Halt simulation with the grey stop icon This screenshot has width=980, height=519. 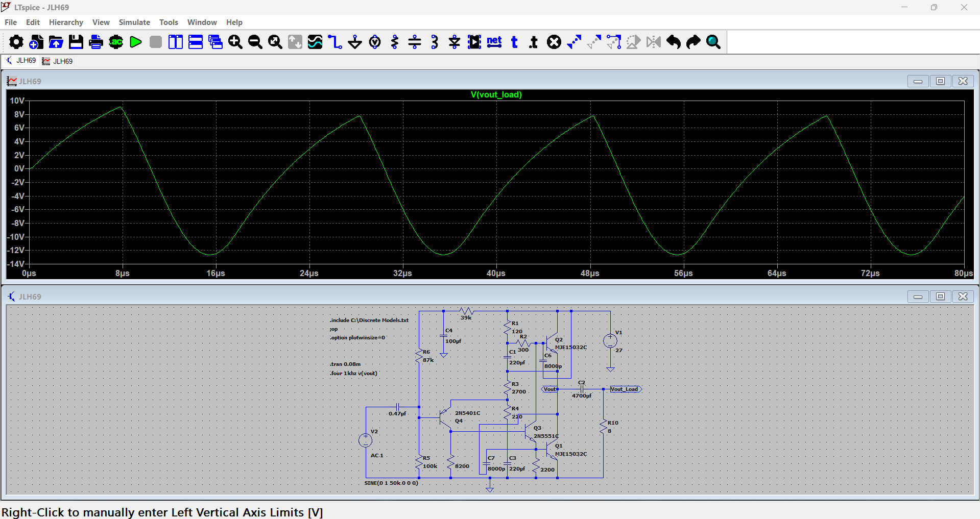156,42
